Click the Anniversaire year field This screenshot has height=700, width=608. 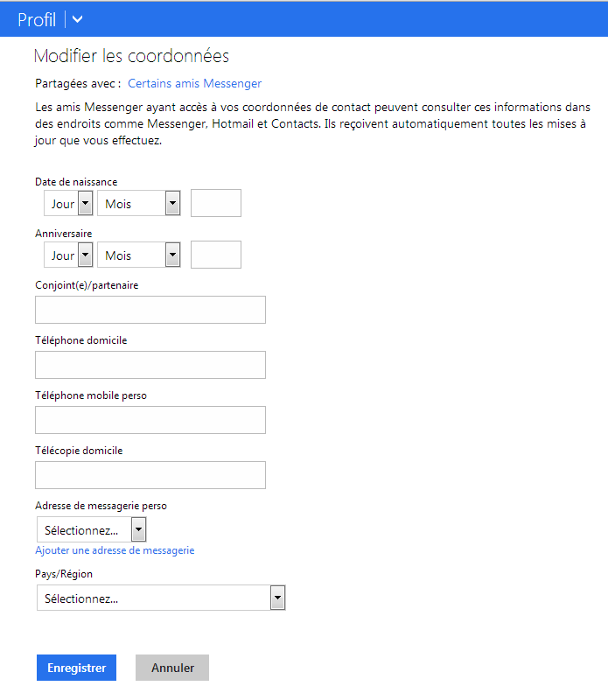(x=216, y=255)
